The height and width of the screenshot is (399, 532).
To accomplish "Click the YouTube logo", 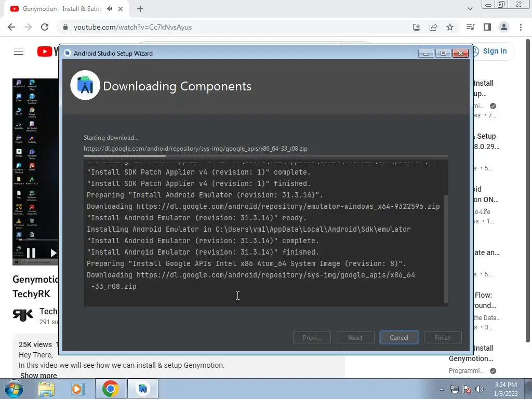I will click(48, 51).
